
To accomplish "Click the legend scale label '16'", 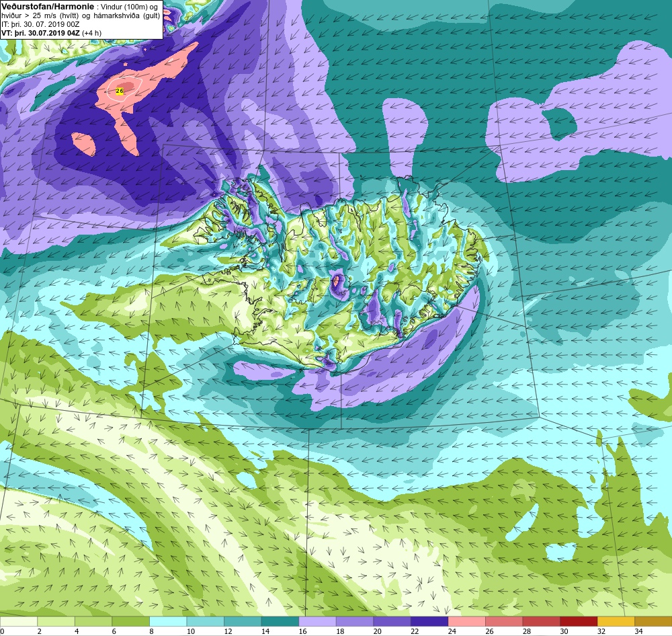I will (302, 631).
